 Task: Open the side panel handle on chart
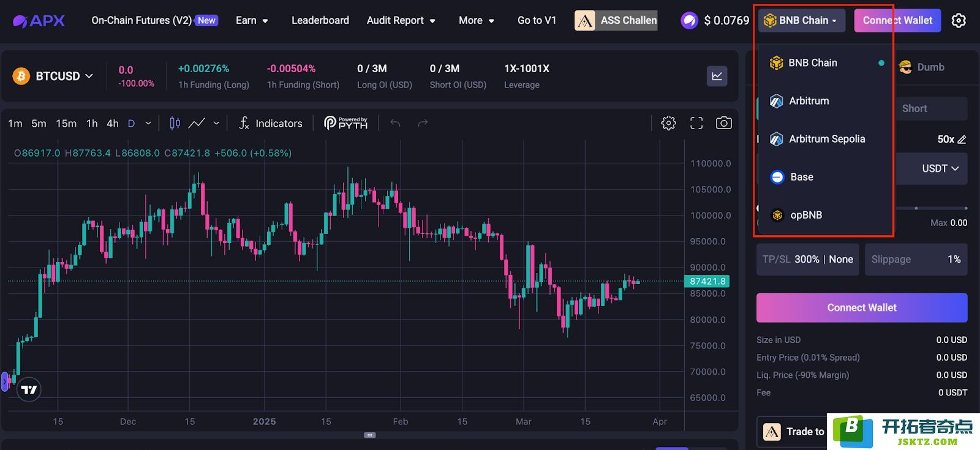point(5,381)
